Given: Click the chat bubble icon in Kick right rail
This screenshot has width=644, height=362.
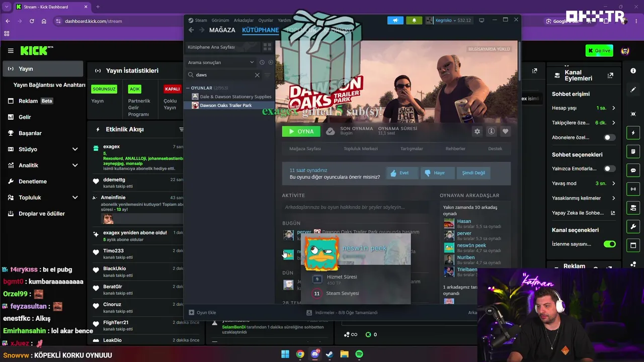Looking at the screenshot, I should [633, 170].
